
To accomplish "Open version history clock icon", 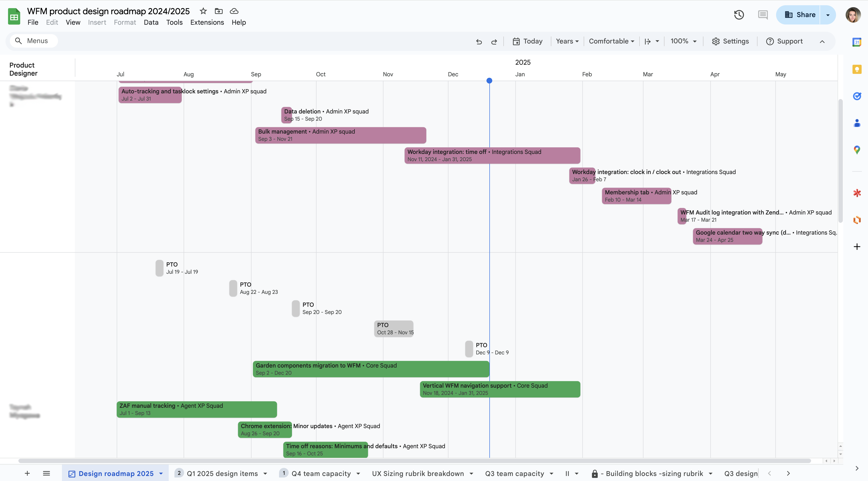I will [739, 15].
